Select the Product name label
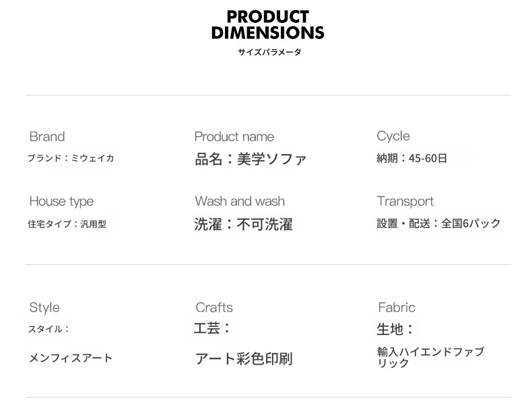The width and height of the screenshot is (532, 411). (234, 137)
